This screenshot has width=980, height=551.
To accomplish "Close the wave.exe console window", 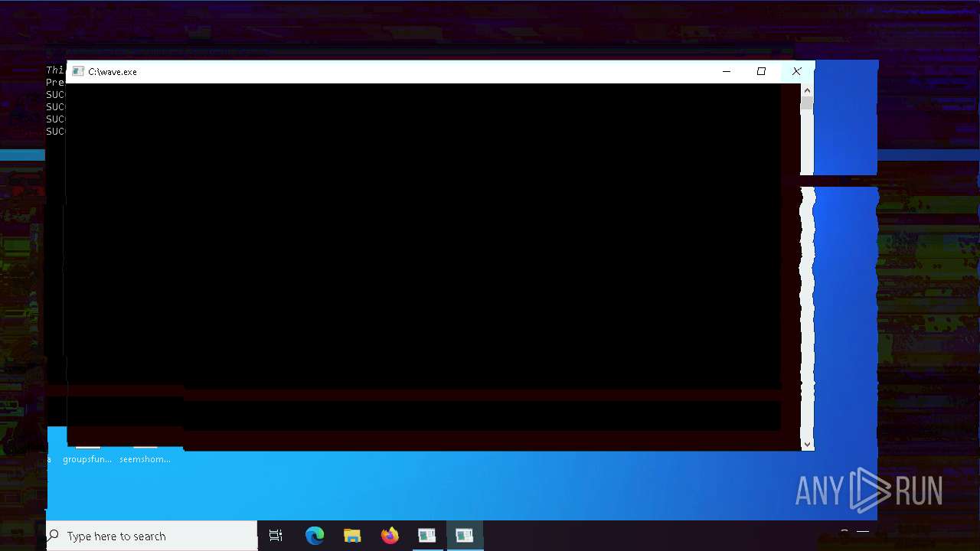I will 796,71.
